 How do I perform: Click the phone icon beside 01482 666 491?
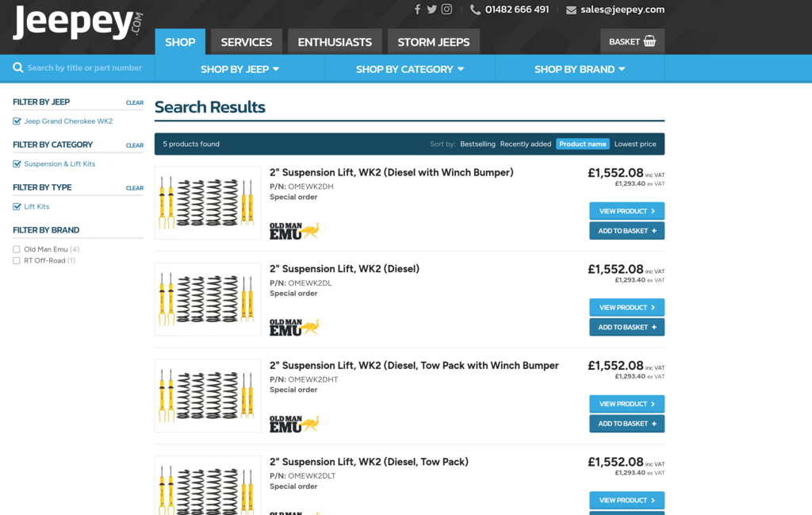point(475,10)
